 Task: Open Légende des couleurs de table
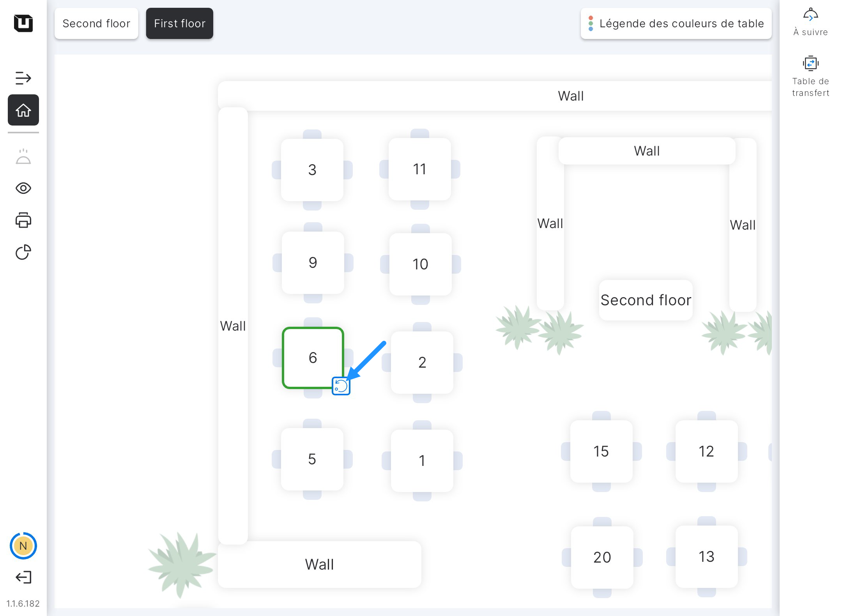[681, 23]
